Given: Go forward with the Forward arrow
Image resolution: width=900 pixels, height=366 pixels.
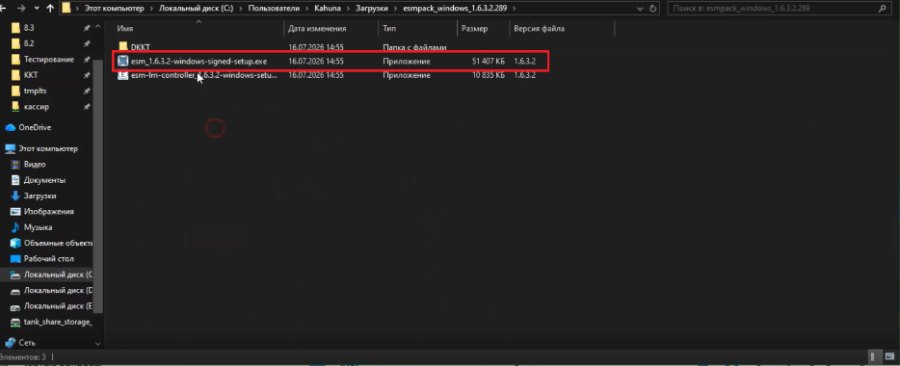Looking at the screenshot, I should pyautogui.click(x=21, y=9).
